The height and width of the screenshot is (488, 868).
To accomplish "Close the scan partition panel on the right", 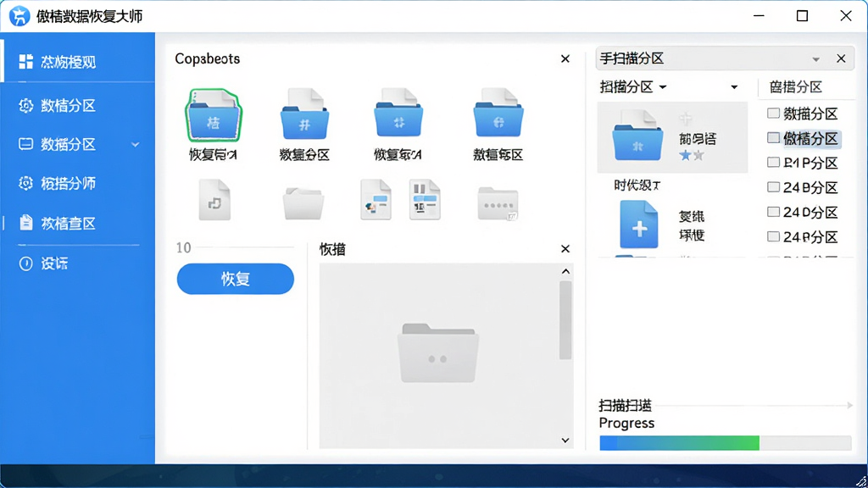I will click(x=841, y=58).
